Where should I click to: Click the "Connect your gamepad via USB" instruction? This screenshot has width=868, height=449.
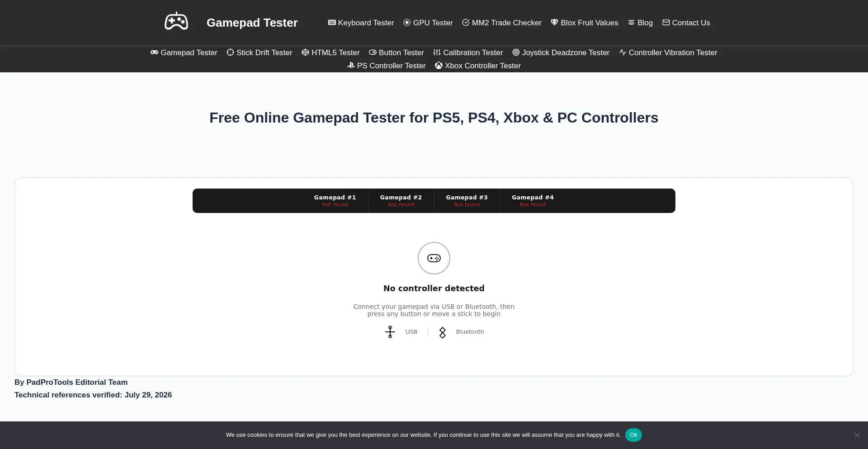click(434, 310)
